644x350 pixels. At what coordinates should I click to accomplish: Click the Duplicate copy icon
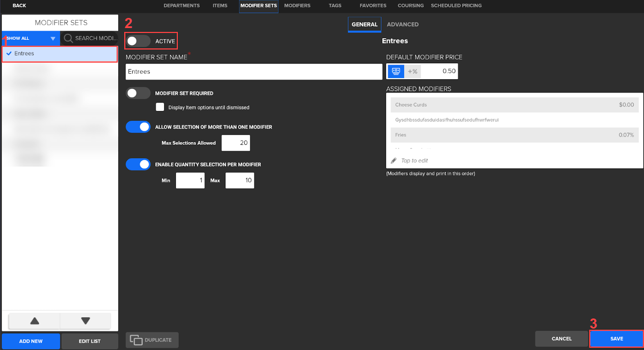coord(136,340)
